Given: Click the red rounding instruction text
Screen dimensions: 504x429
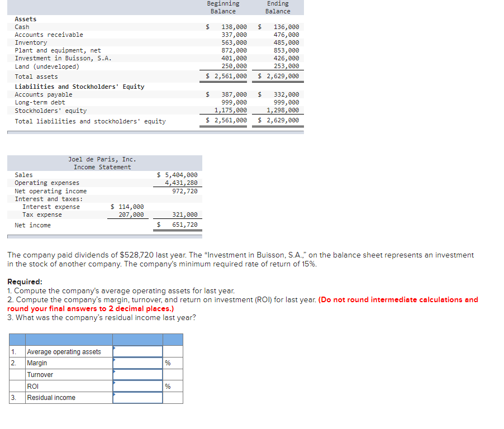Looking at the screenshot, I should pyautogui.click(x=243, y=304).
